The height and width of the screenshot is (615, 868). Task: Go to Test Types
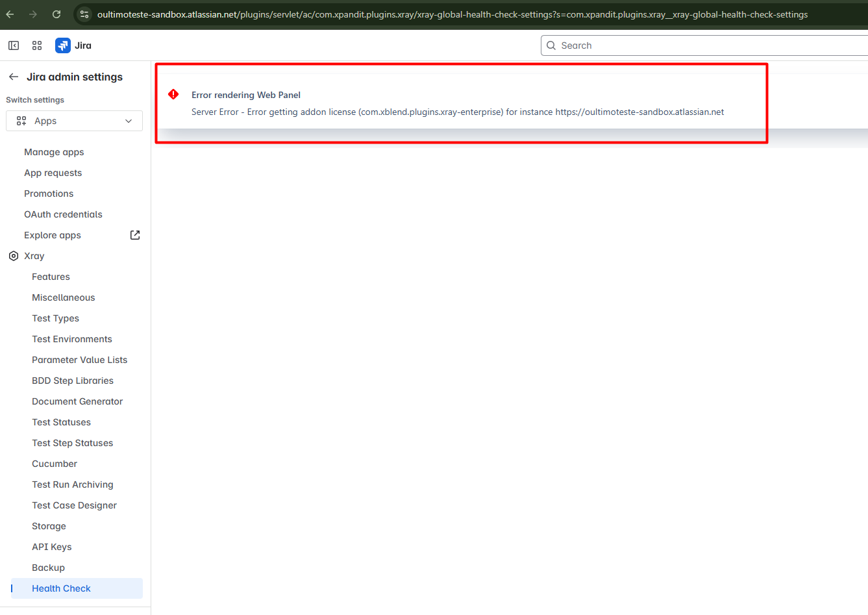[x=56, y=318]
